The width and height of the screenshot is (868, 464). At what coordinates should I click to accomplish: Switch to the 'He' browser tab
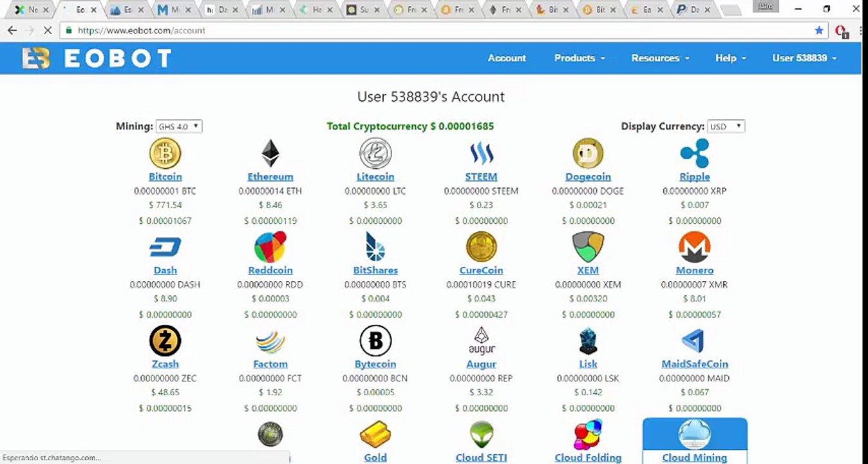pos(317,10)
